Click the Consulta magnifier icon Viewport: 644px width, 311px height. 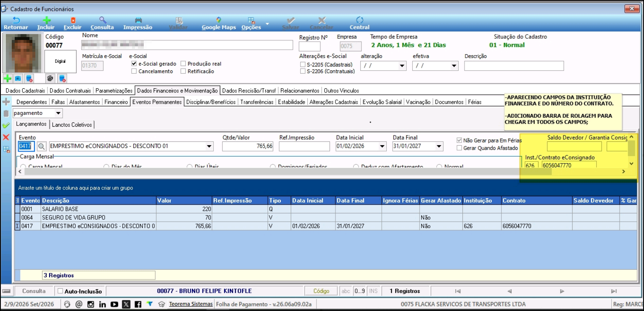(x=102, y=20)
